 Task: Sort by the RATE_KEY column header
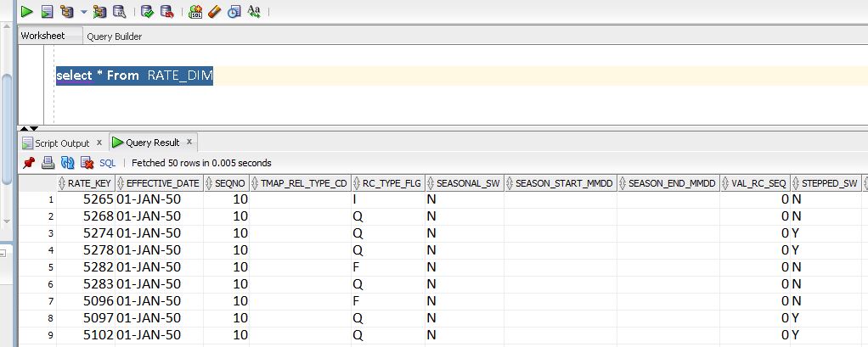(x=89, y=183)
